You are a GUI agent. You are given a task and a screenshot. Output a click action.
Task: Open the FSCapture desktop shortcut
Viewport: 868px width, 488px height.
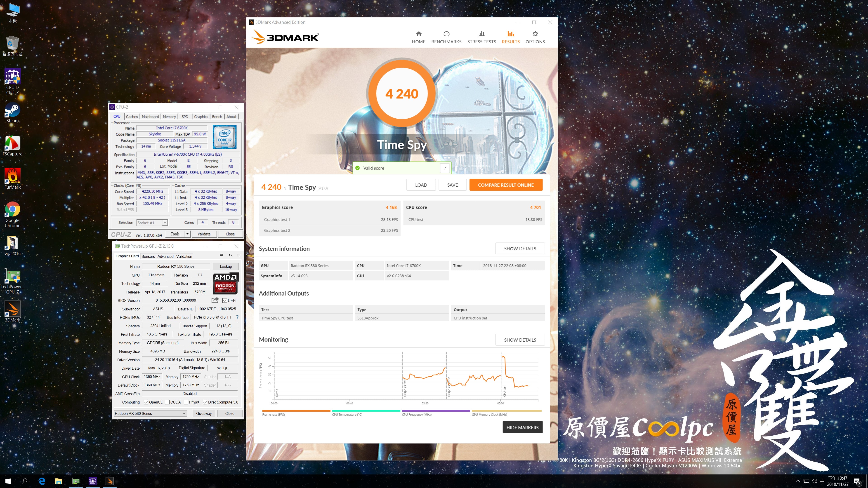(12, 146)
